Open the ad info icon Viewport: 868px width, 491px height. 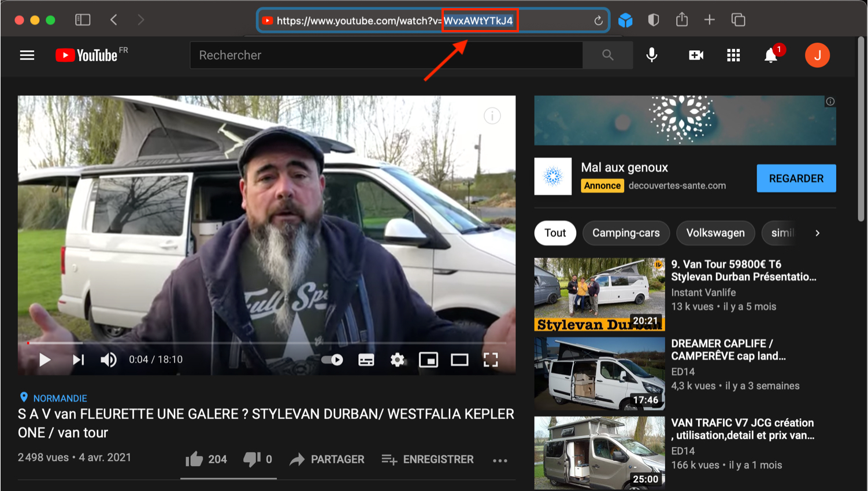(830, 102)
